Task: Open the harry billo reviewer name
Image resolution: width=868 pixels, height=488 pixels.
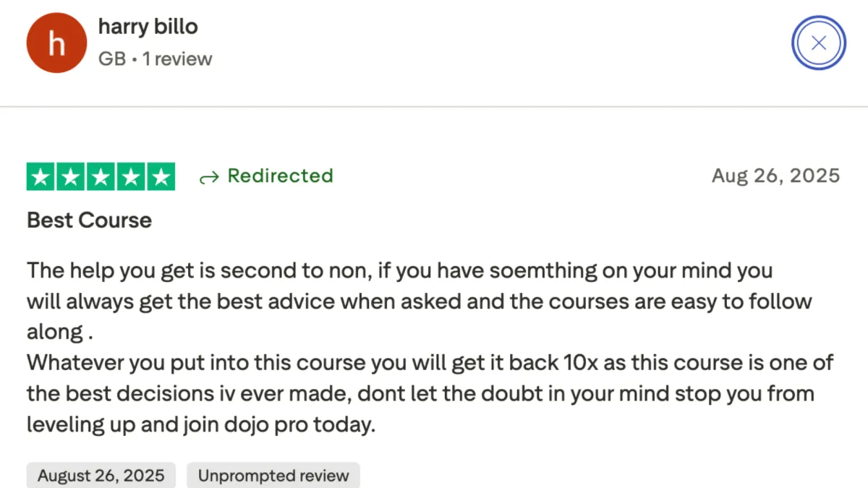Action: point(148,27)
